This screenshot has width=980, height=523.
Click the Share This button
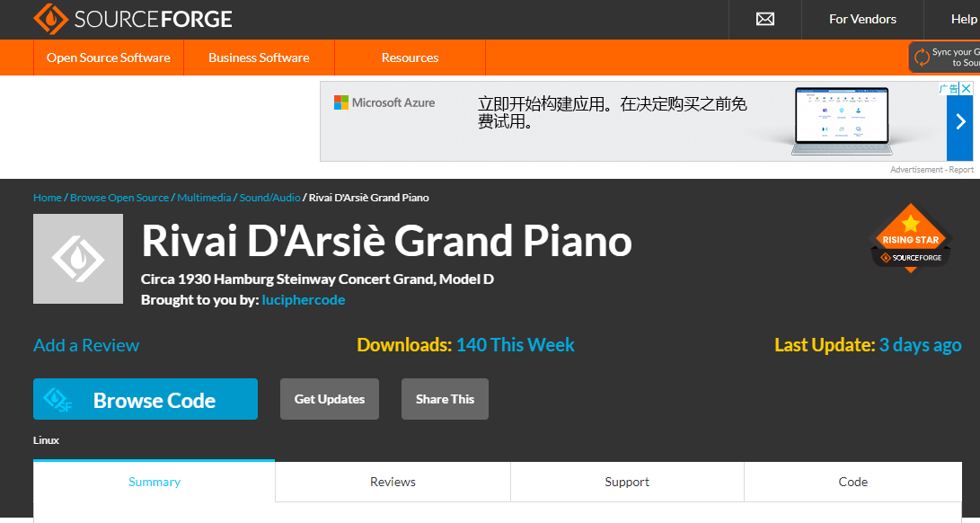pyautogui.click(x=445, y=399)
